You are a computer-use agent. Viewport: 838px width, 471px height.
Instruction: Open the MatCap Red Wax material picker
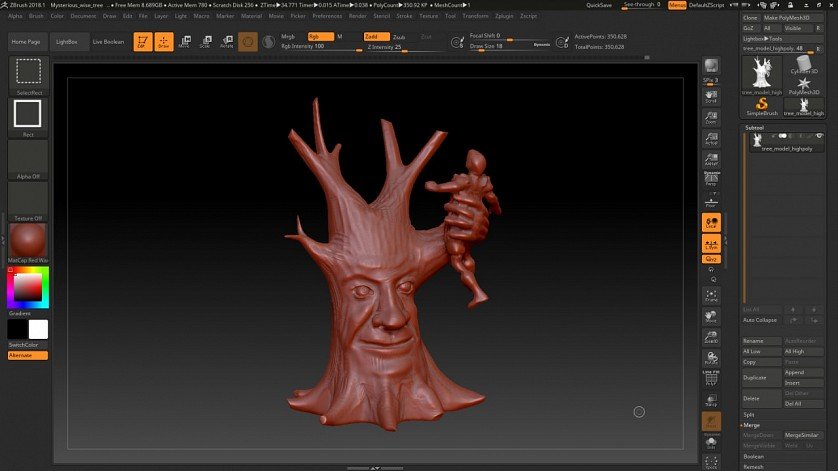click(28, 243)
